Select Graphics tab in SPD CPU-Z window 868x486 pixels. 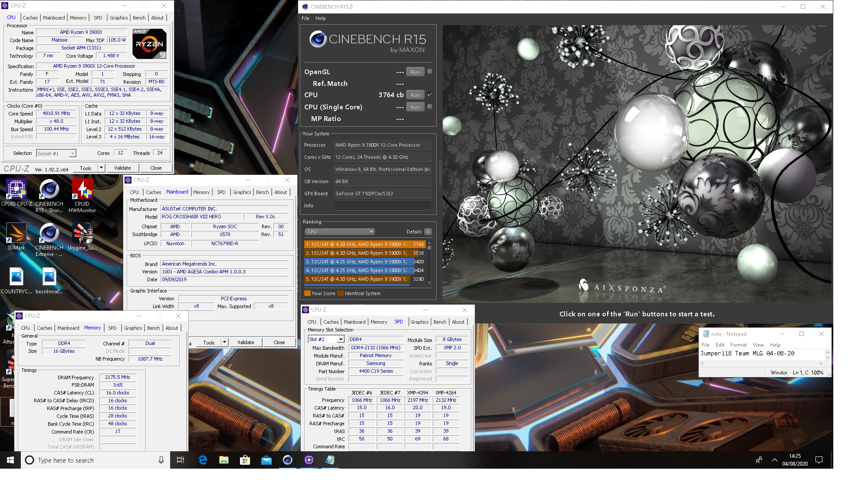(419, 322)
